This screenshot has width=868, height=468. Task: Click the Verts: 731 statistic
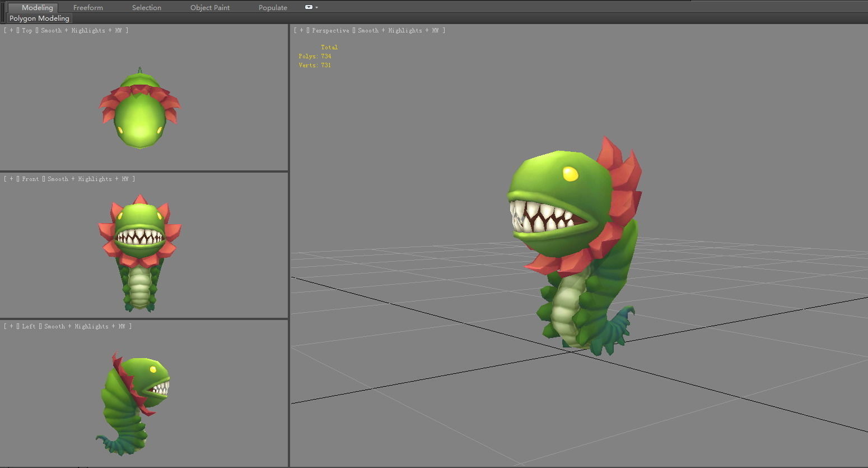[x=315, y=65]
